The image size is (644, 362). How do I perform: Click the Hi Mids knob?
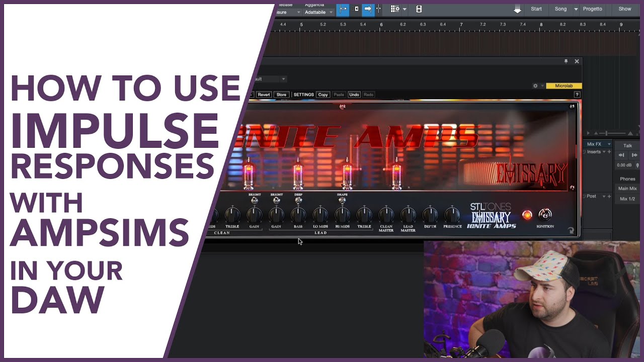(x=342, y=215)
